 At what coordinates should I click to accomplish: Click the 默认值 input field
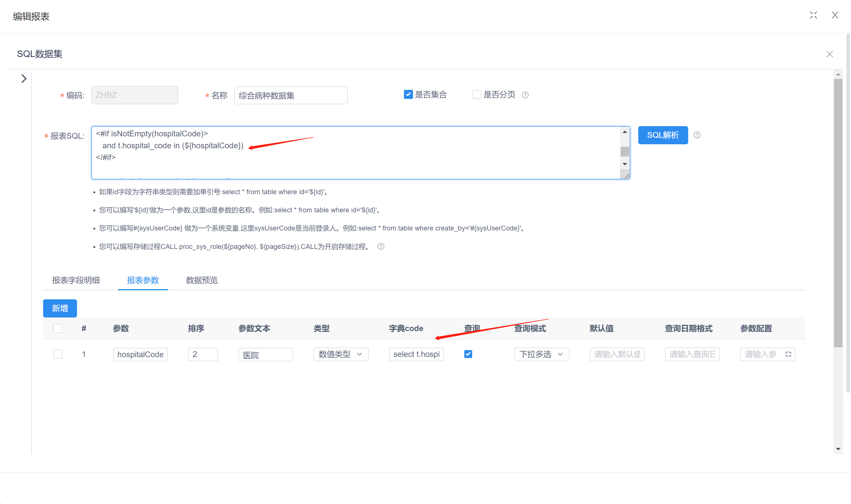pyautogui.click(x=617, y=354)
